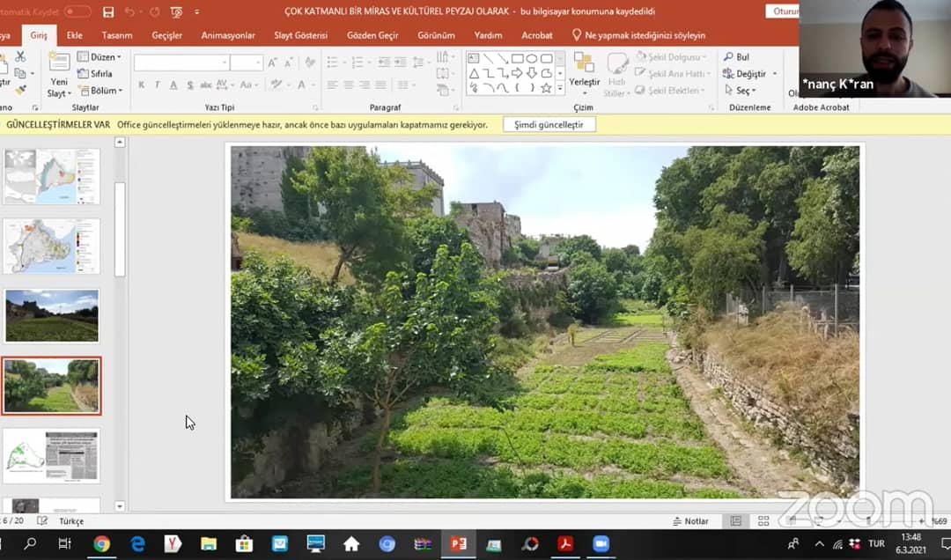Open Zoom app from the taskbar
The width and height of the screenshot is (951, 560).
tap(601, 543)
